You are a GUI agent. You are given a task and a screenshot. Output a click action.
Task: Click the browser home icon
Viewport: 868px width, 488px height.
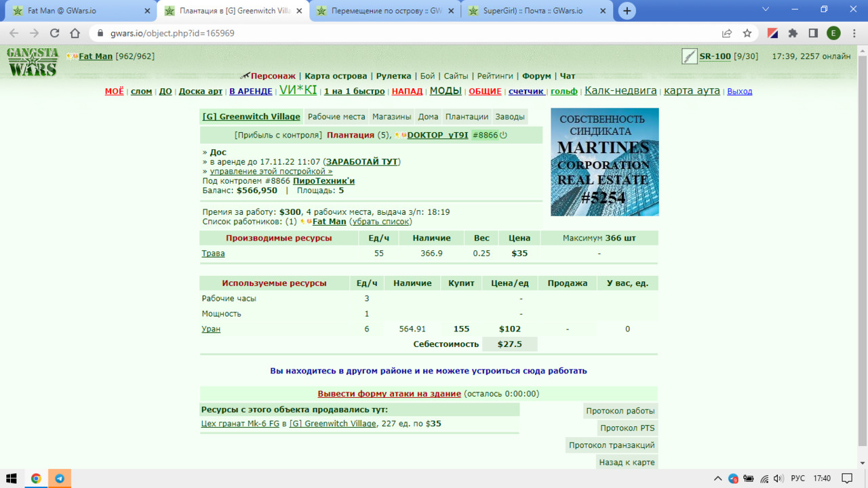point(75,33)
